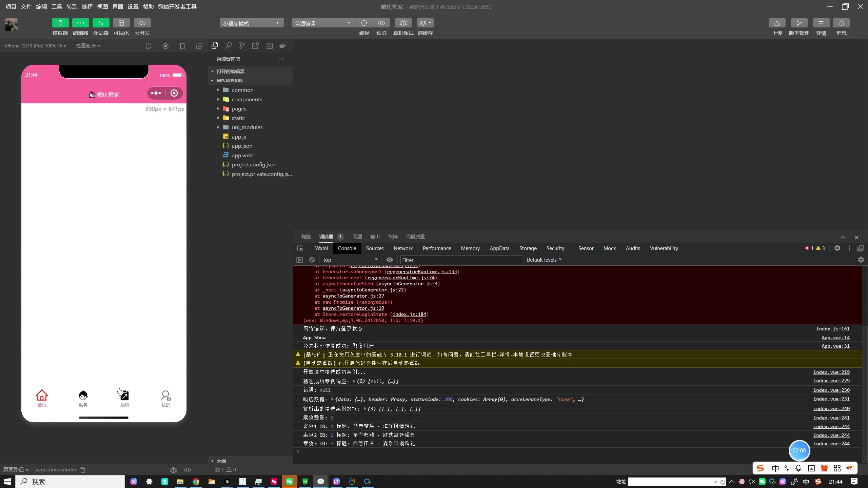Tap the 我的 tab in simulator
Image resolution: width=868 pixels, height=488 pixels.
point(165,398)
